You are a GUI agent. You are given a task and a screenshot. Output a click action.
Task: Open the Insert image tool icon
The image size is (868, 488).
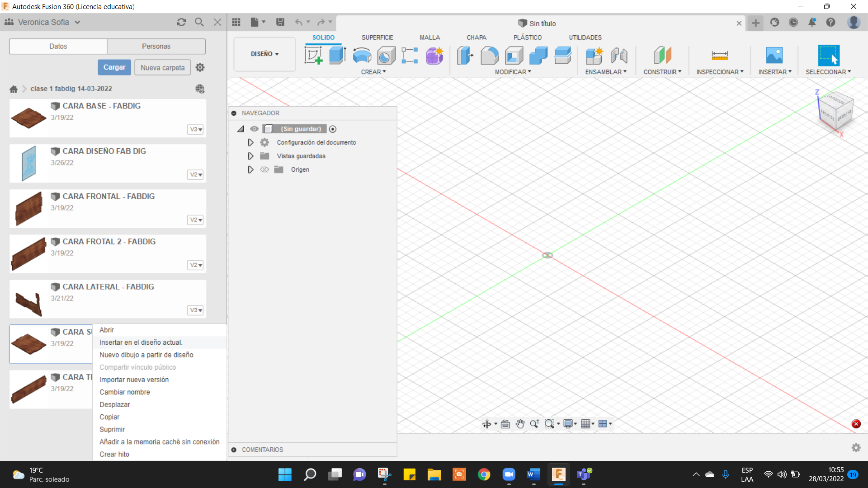click(x=774, y=56)
